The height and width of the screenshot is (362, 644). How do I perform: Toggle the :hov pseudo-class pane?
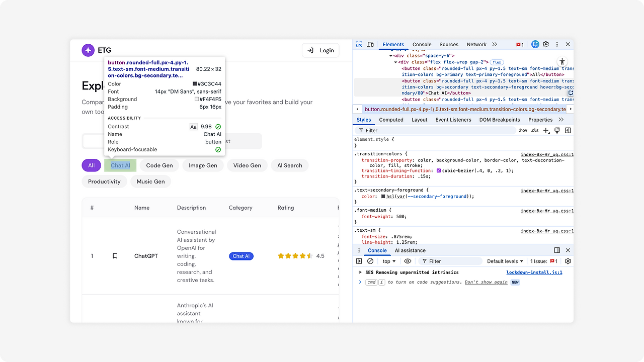coord(523,130)
